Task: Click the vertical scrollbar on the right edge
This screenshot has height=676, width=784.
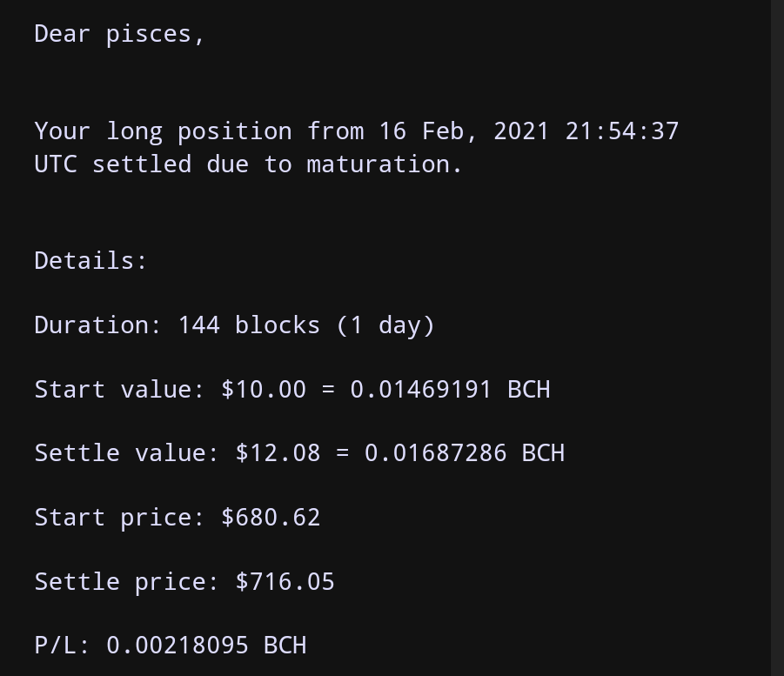Action: coord(778,338)
